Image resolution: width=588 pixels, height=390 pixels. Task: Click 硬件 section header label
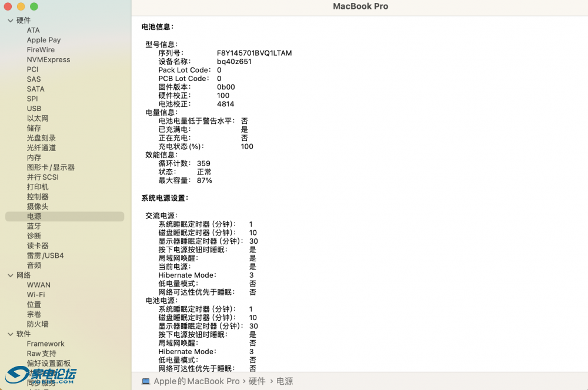point(24,21)
